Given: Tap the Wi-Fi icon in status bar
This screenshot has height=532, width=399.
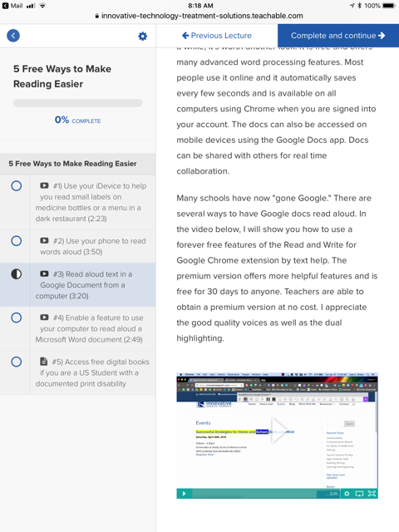Looking at the screenshot, I should point(42,6).
